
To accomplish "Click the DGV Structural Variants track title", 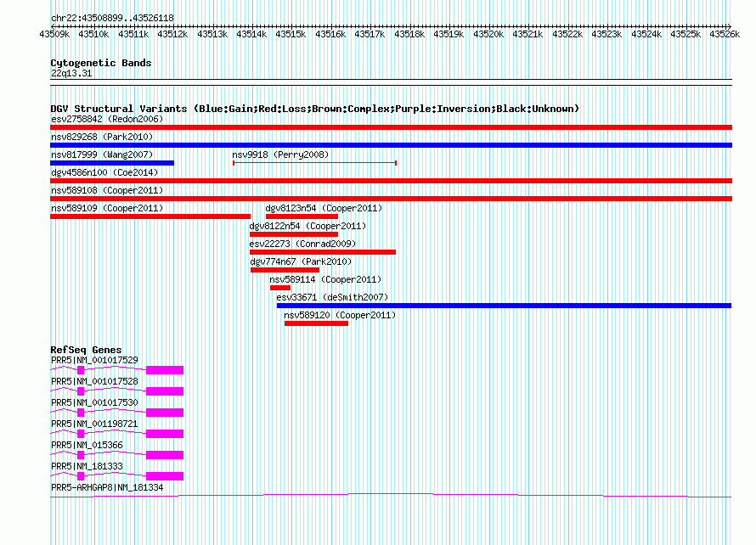I will [x=315, y=109].
